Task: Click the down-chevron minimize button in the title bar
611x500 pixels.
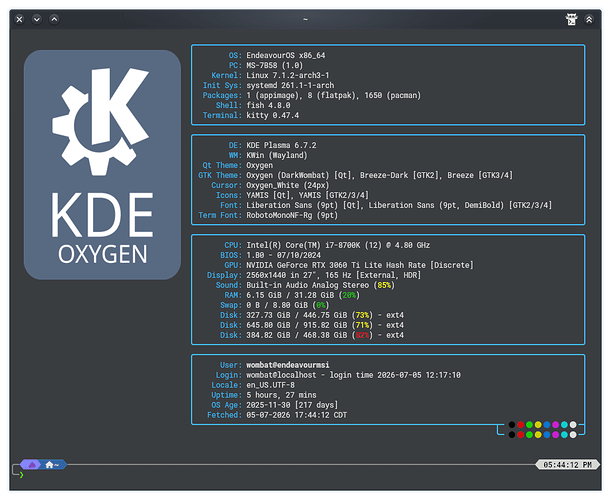Action: [x=37, y=19]
